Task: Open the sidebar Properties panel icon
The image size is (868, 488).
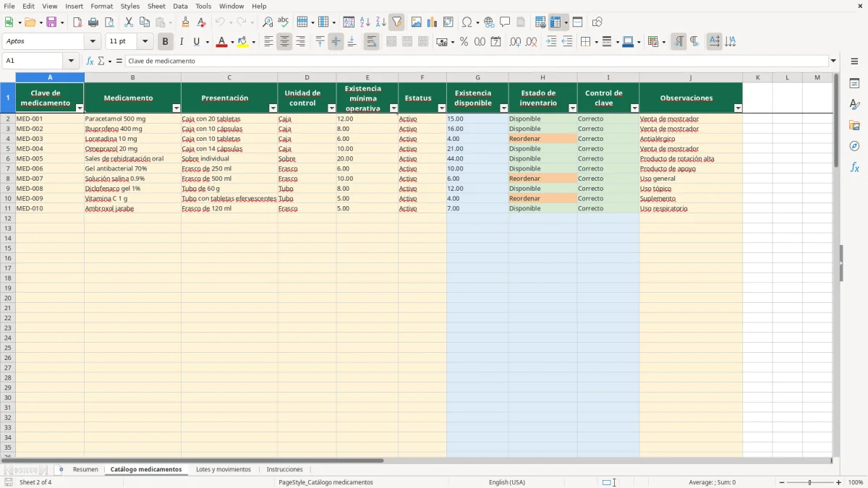Action: (854, 83)
